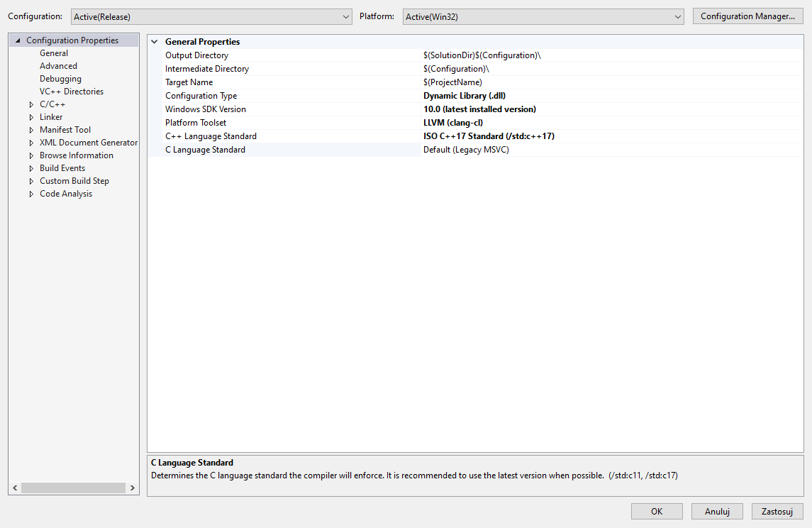Screen dimensions: 812x528
Task: Expand the Code Analysis node arrow
Action: (31, 194)
